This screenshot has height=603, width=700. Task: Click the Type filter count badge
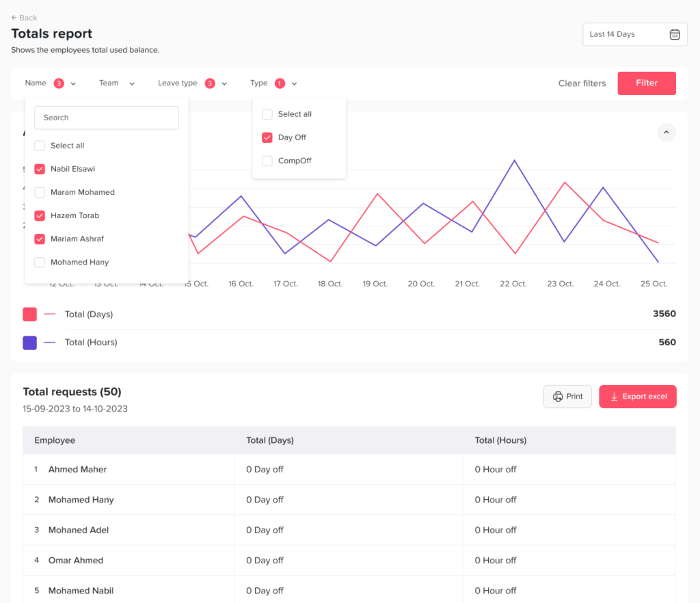(x=280, y=83)
